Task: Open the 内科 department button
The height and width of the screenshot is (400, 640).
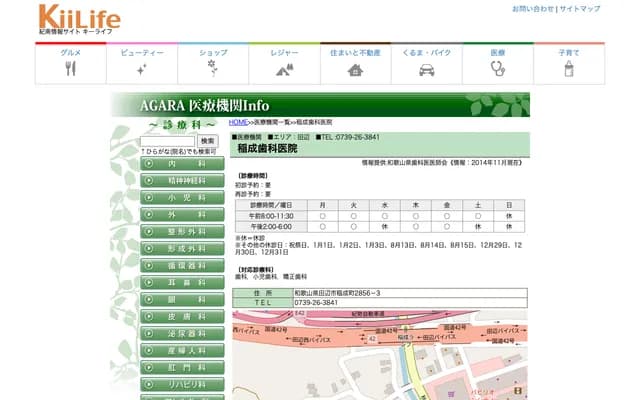Action: click(182, 164)
